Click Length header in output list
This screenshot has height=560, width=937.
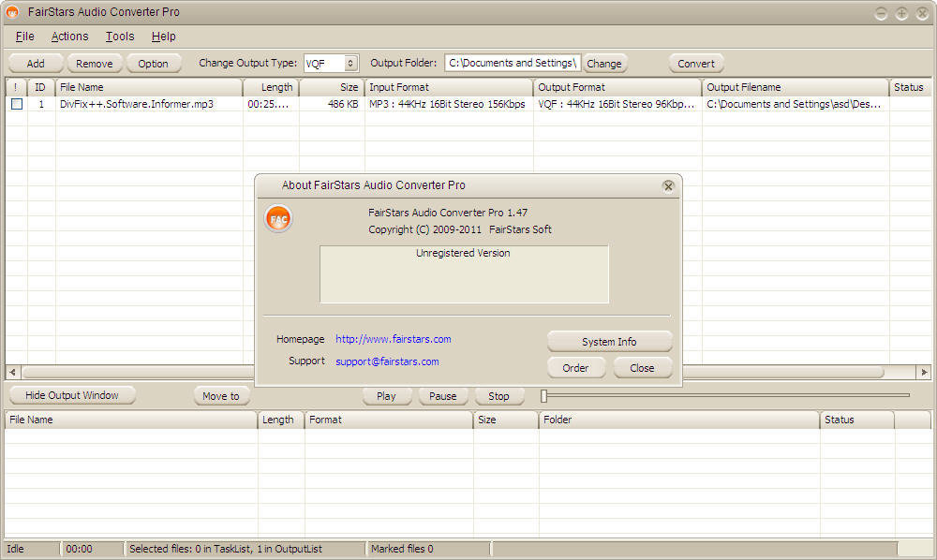[281, 420]
